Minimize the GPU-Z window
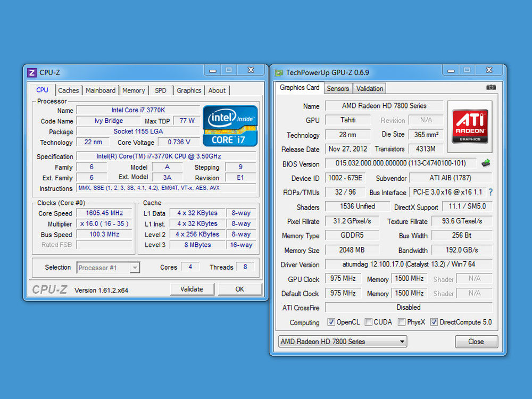 [451, 70]
